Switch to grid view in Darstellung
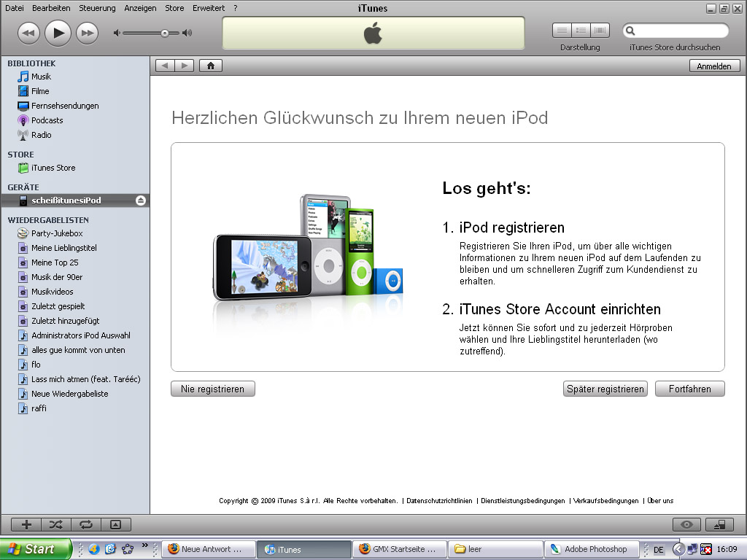Image resolution: width=747 pixels, height=560 pixels. coord(581,31)
